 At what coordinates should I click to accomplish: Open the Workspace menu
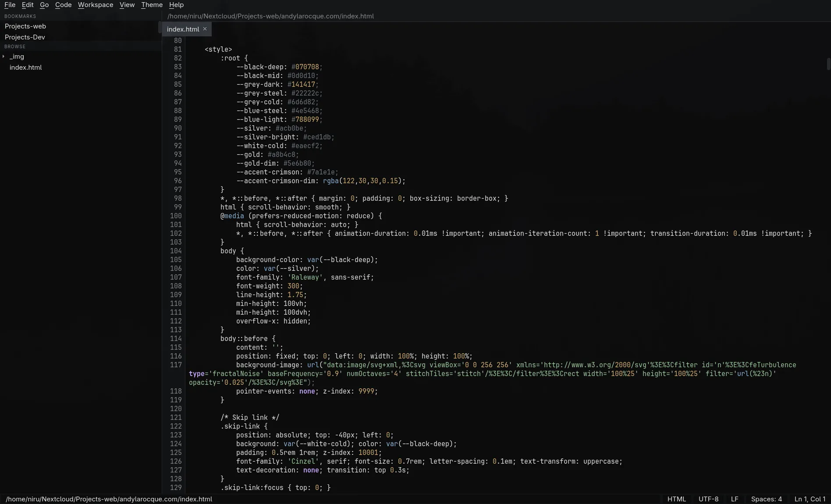click(96, 5)
